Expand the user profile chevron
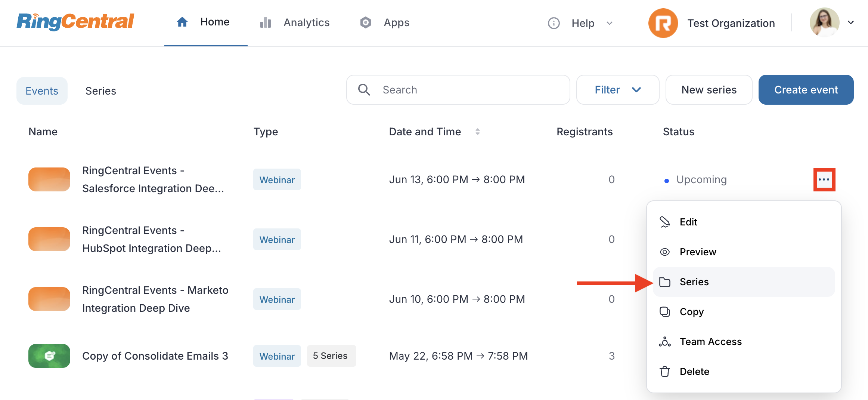This screenshot has width=868, height=400. tap(851, 22)
